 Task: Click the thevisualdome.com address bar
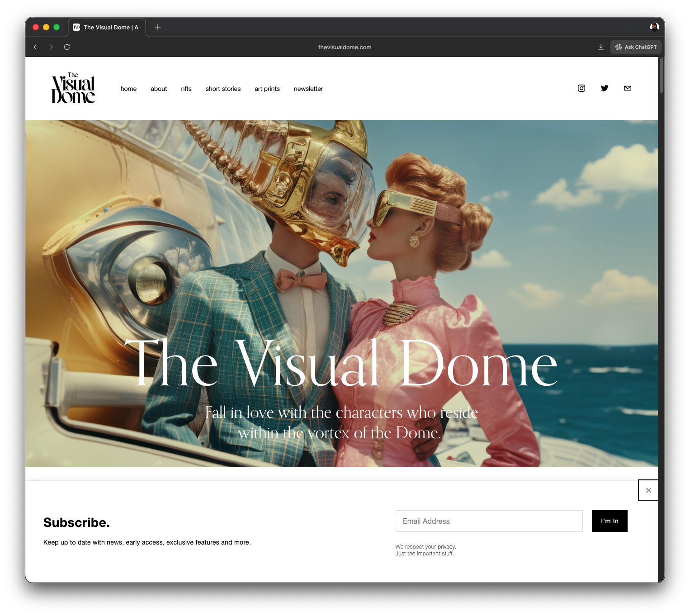click(345, 47)
